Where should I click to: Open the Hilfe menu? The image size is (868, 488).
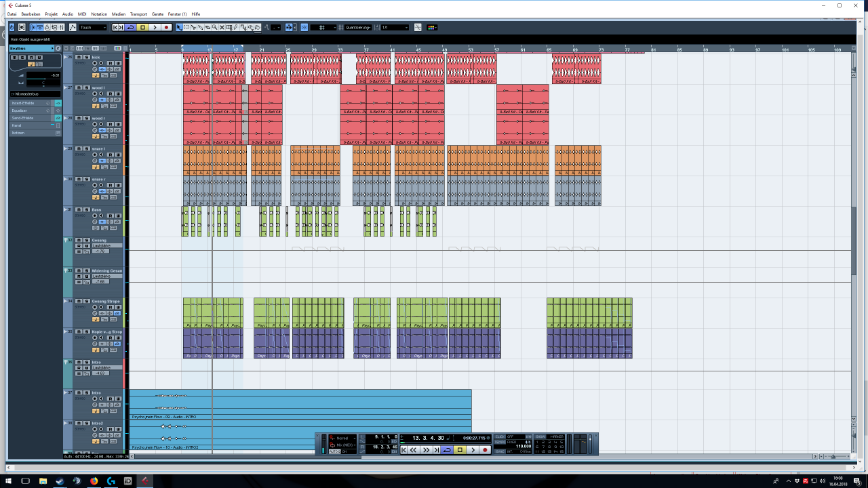click(196, 14)
